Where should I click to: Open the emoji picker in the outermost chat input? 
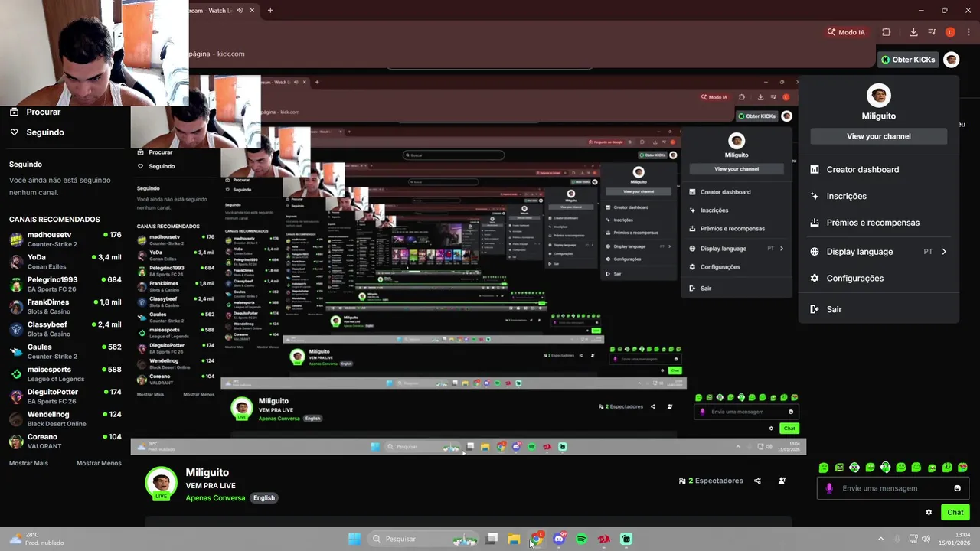pos(957,488)
